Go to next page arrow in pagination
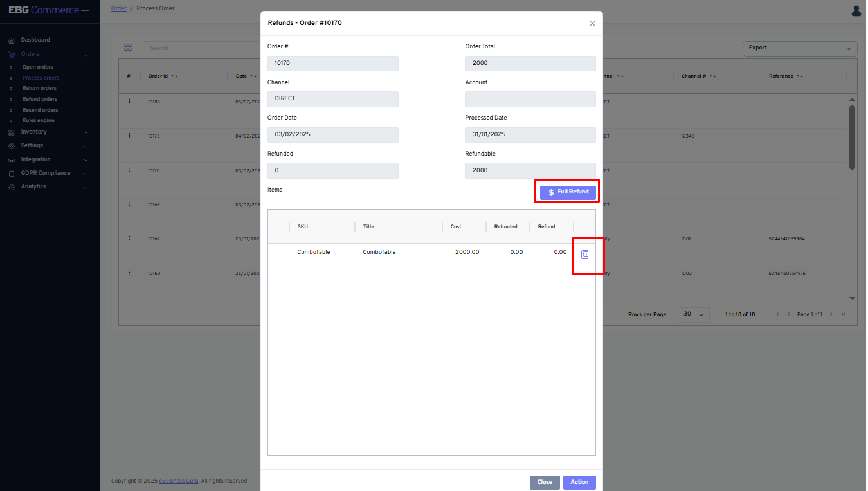The image size is (868, 491). tap(831, 314)
